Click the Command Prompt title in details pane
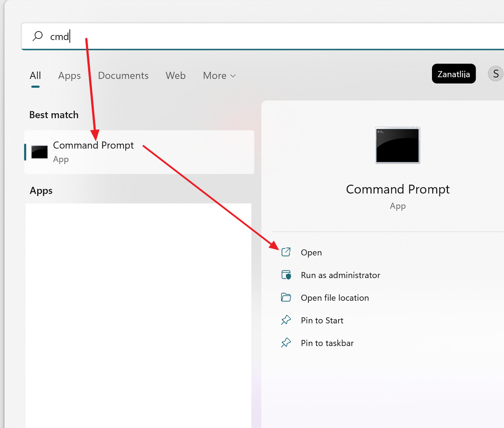 coord(398,189)
